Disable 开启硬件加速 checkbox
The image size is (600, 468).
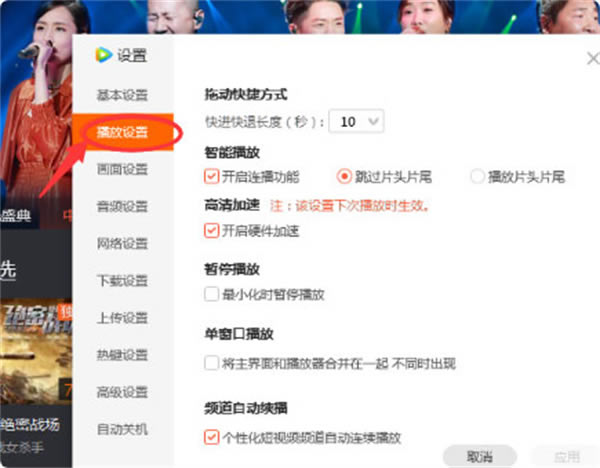click(x=211, y=231)
